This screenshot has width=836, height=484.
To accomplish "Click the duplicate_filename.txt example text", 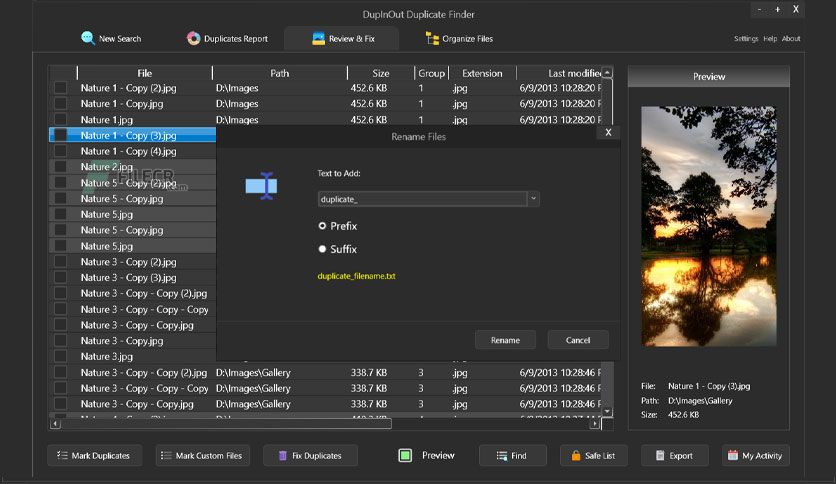I will pyautogui.click(x=356, y=276).
